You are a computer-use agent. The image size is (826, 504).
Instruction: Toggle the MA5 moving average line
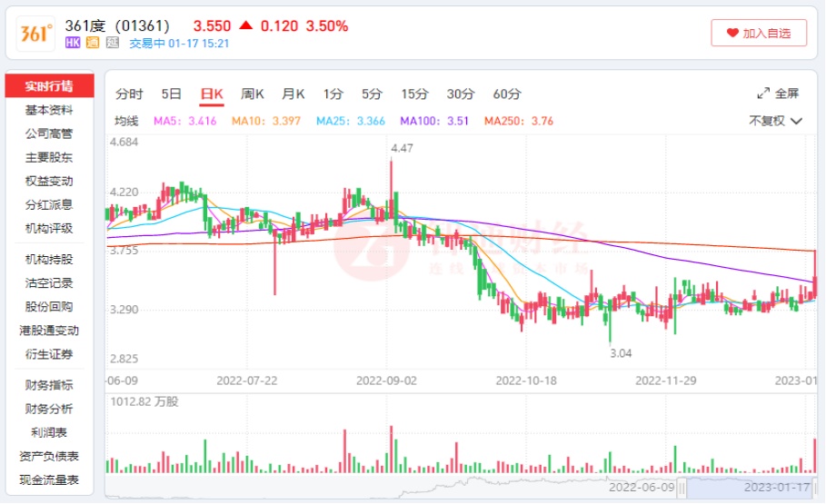pos(184,121)
